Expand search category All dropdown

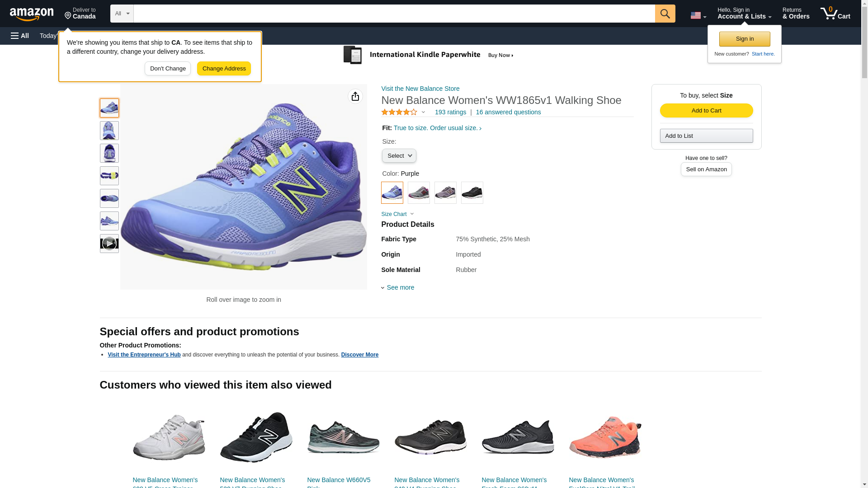[122, 14]
